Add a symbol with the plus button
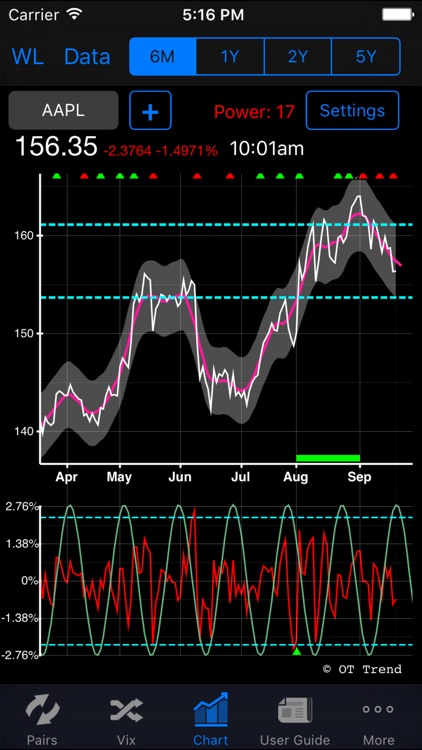The image size is (422, 750). (150, 110)
